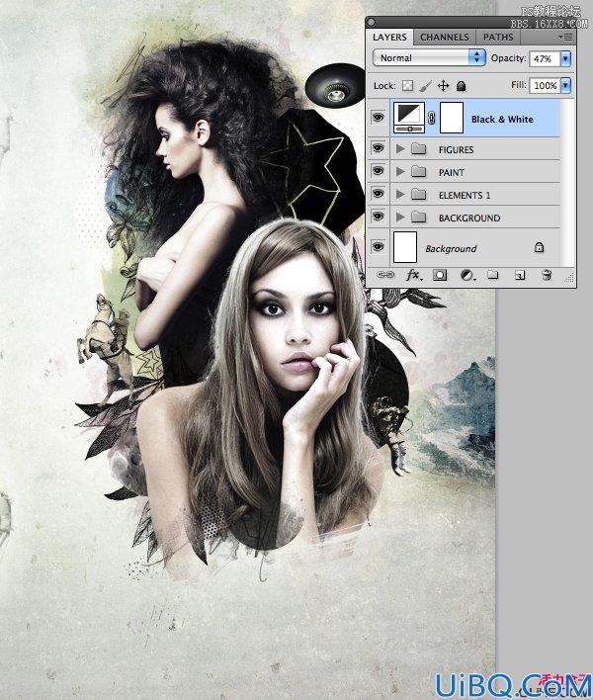Viewport: 593px width, 700px height.
Task: Close the Layers panel window
Action: coord(372,22)
